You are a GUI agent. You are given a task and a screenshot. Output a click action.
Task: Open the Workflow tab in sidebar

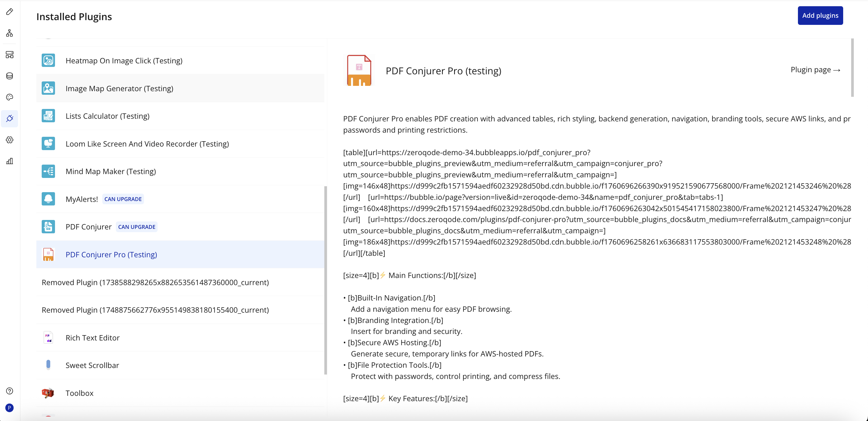pos(9,33)
